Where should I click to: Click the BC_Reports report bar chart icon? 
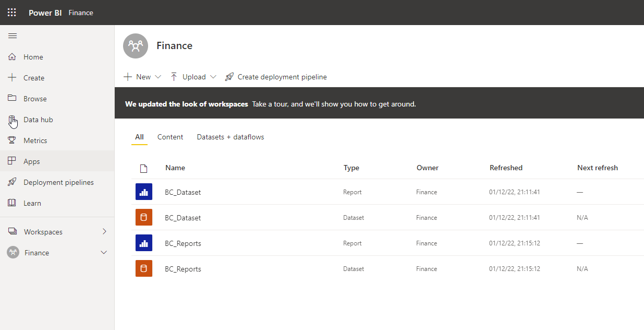144,243
